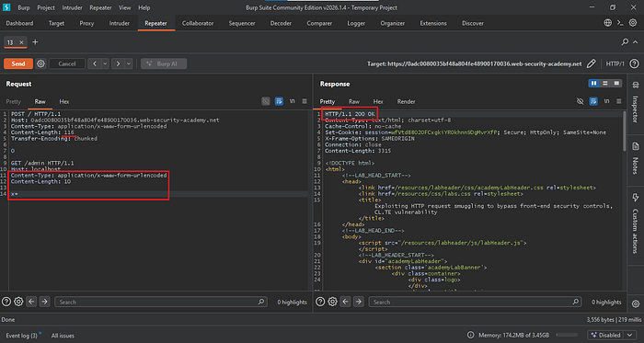
Task: Select the Response Raw view tab
Action: (354, 101)
